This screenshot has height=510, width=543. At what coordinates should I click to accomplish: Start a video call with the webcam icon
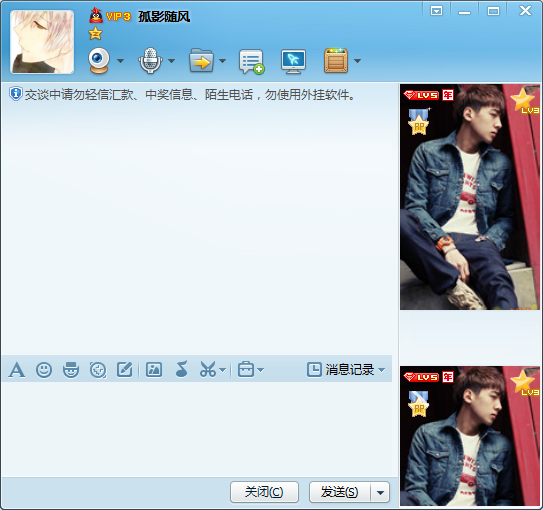[99, 61]
